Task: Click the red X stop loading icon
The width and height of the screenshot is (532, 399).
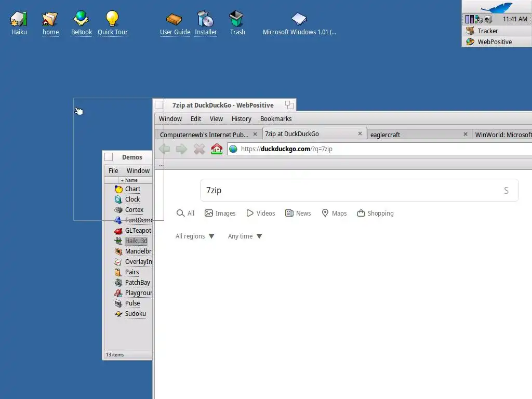Action: pos(199,149)
